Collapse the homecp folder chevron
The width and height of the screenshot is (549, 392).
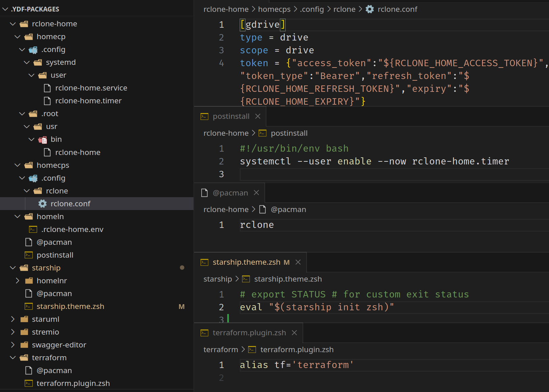[x=18, y=37]
